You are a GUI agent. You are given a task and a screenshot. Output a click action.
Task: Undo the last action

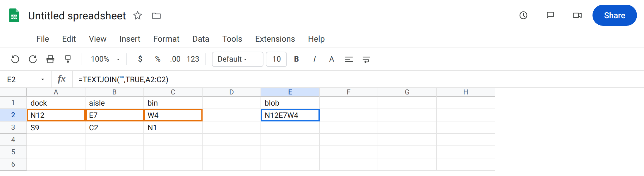(15, 59)
